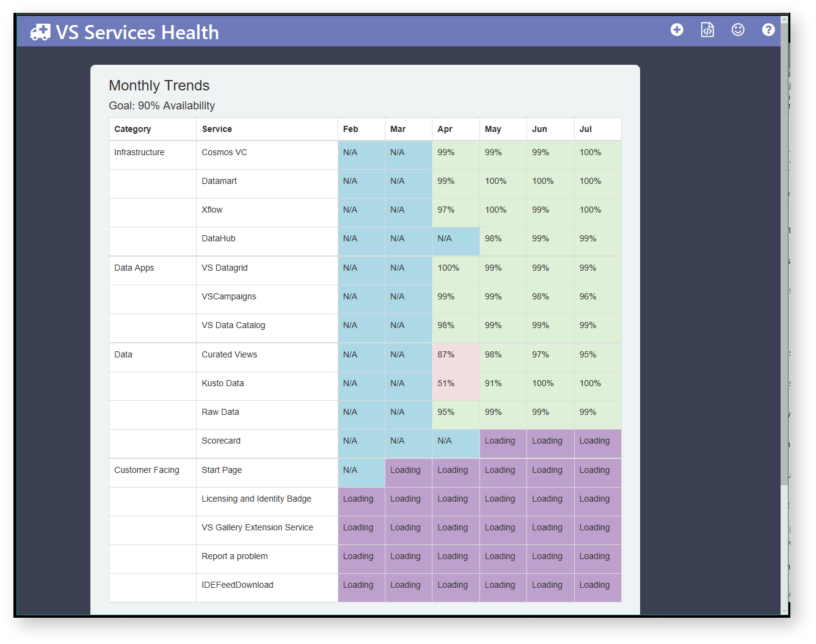
Task: Click the VS Datagrid service name
Action: (x=225, y=268)
